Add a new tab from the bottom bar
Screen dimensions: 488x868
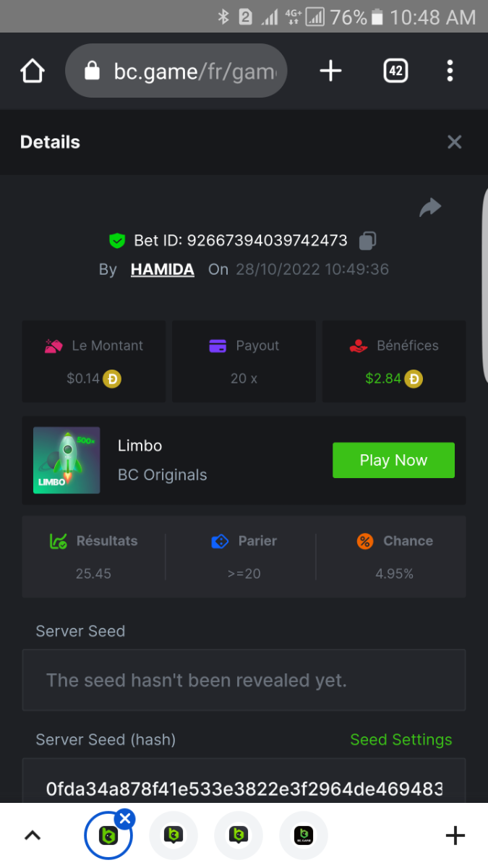click(x=455, y=836)
